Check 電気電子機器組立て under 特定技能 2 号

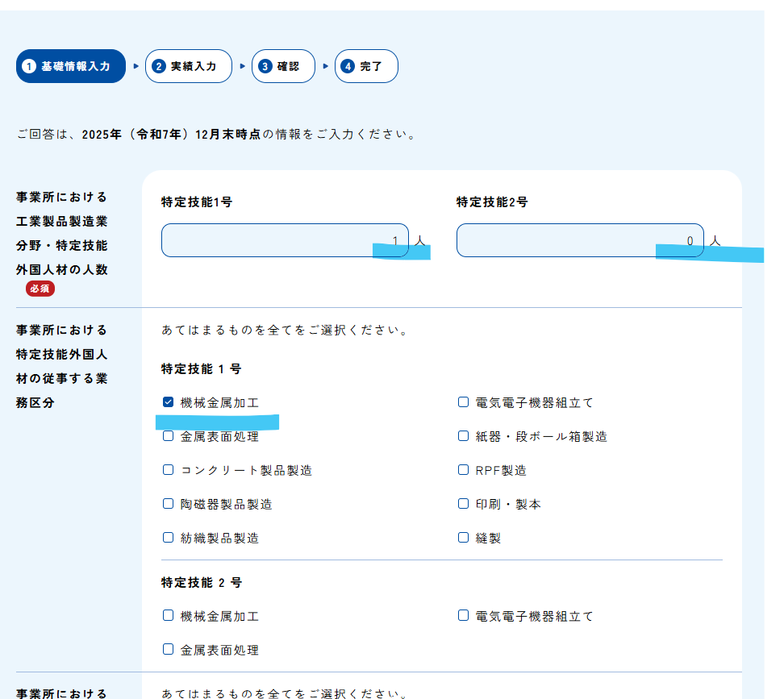(463, 615)
